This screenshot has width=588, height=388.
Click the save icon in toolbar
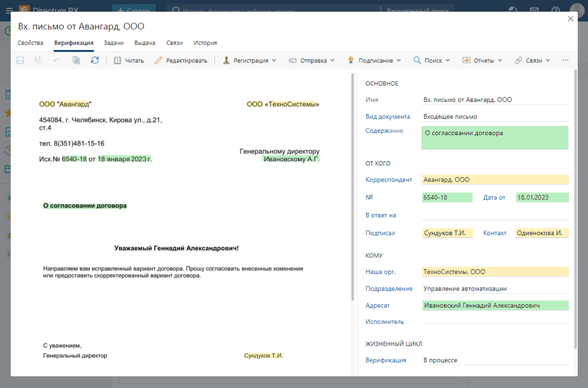(20, 60)
